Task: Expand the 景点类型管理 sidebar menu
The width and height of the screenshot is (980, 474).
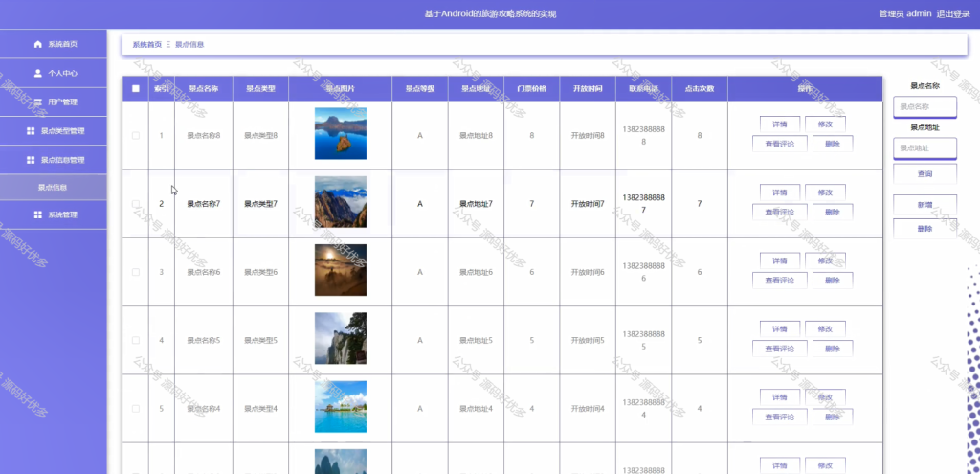Action: (x=54, y=131)
